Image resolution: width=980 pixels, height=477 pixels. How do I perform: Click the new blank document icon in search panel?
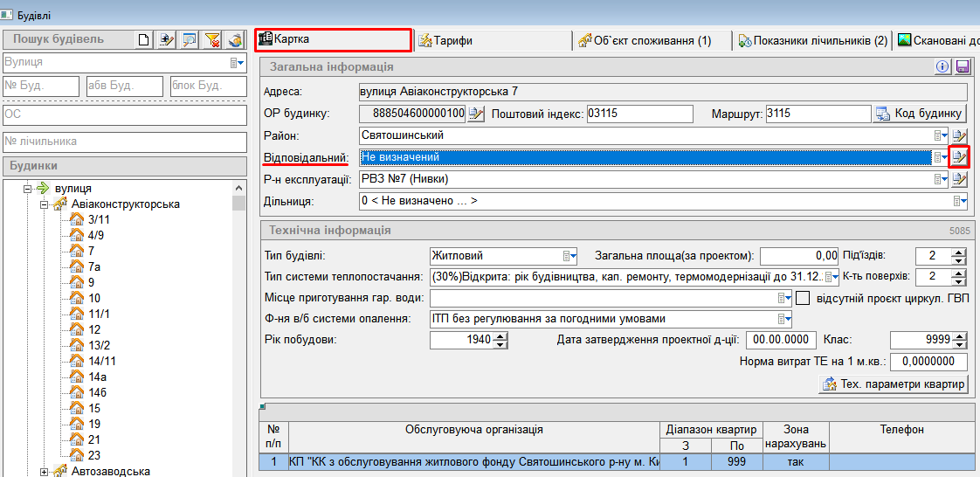[145, 39]
